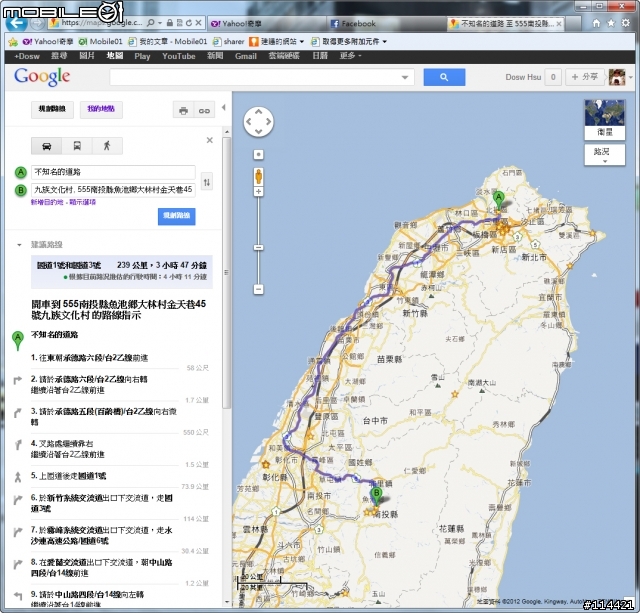Select walking mode pedestrian icon
The image size is (640, 613).
[x=107, y=146]
